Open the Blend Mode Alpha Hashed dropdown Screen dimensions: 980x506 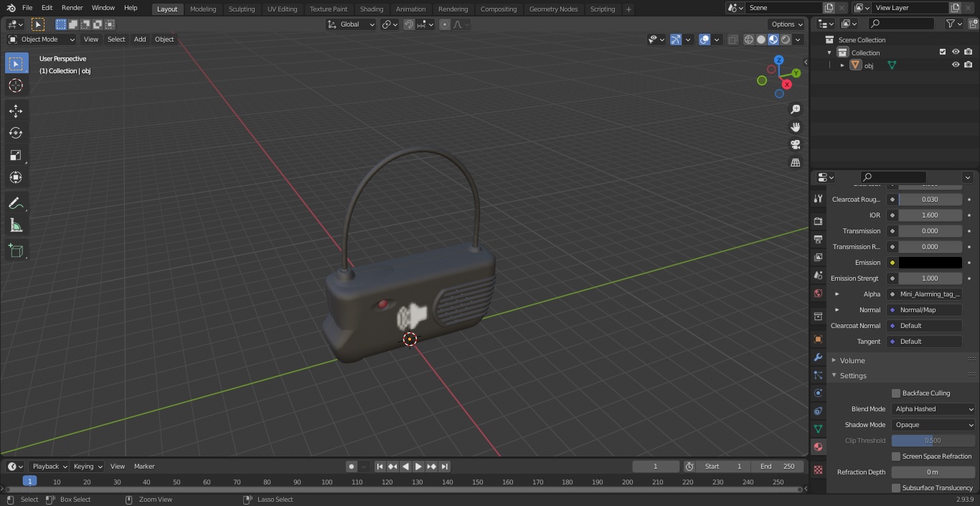click(934, 409)
